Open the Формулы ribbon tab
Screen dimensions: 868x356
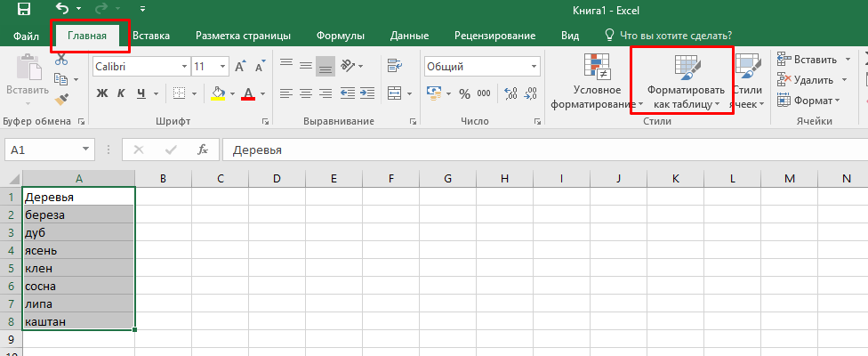coord(340,36)
